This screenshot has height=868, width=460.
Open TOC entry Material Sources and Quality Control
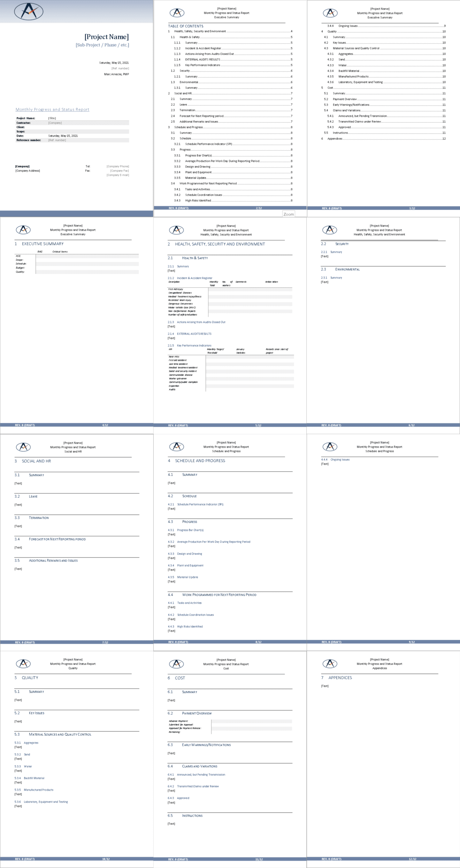click(x=385, y=48)
